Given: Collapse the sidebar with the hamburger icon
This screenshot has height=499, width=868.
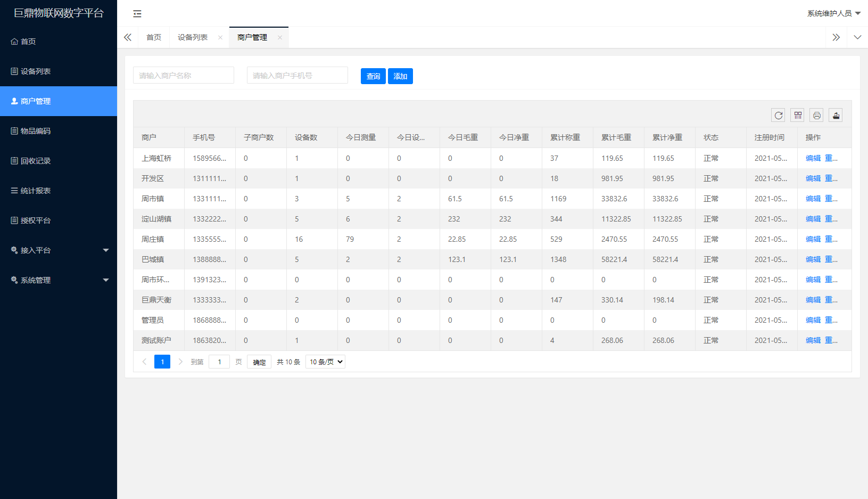Looking at the screenshot, I should pyautogui.click(x=137, y=14).
